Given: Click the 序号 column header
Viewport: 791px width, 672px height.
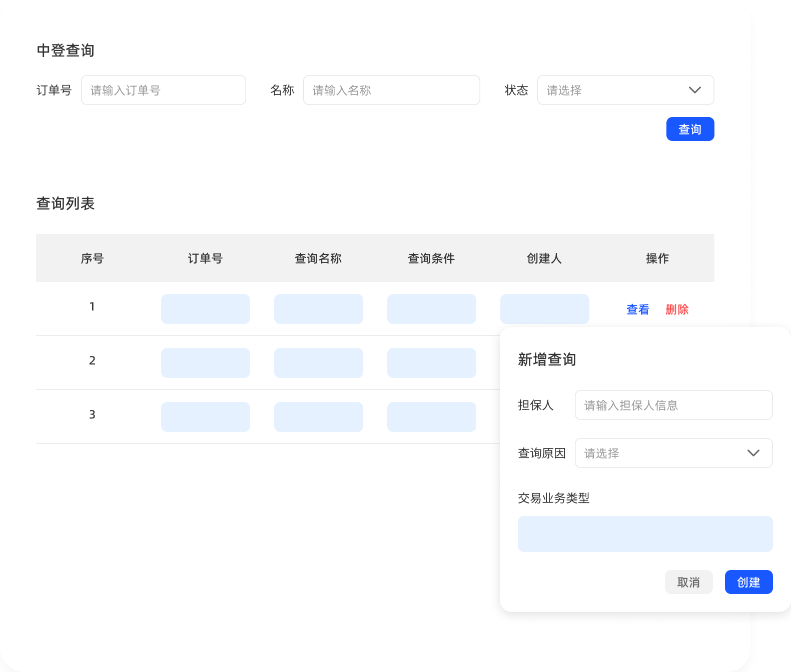Looking at the screenshot, I should click(92, 258).
